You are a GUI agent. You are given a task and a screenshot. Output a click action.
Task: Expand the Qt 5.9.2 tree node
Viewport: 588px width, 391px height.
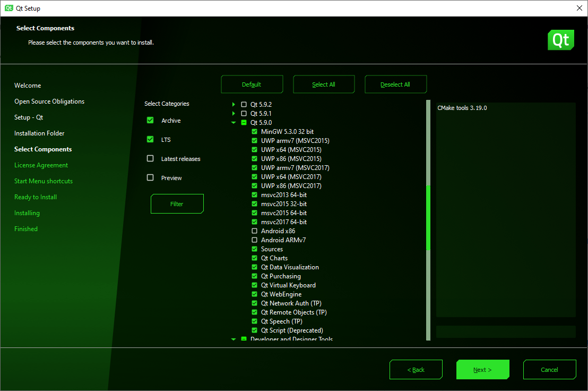[234, 104]
